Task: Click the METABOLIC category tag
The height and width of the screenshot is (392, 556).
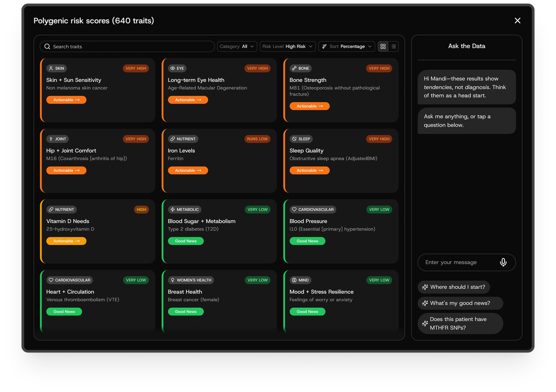Action: tap(184, 210)
